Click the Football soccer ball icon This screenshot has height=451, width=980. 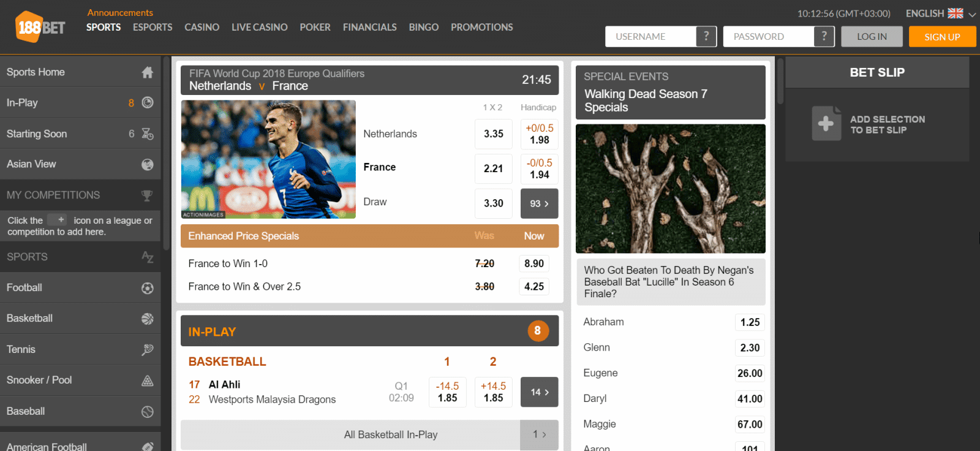(x=148, y=288)
